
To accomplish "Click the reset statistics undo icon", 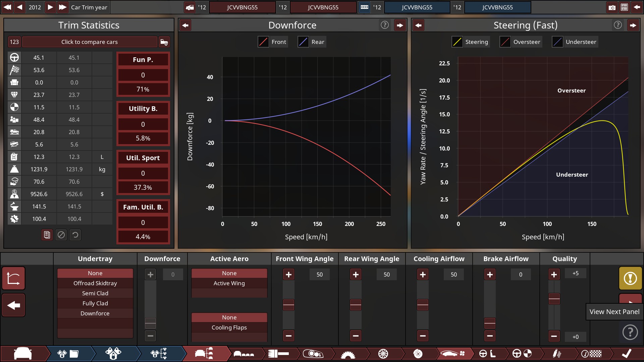I will pyautogui.click(x=75, y=235).
